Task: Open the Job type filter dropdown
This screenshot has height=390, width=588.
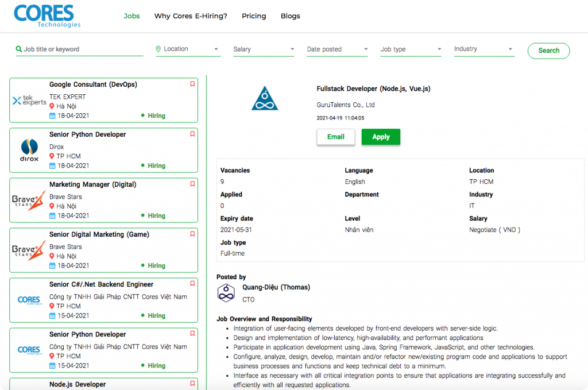Action: (411, 49)
